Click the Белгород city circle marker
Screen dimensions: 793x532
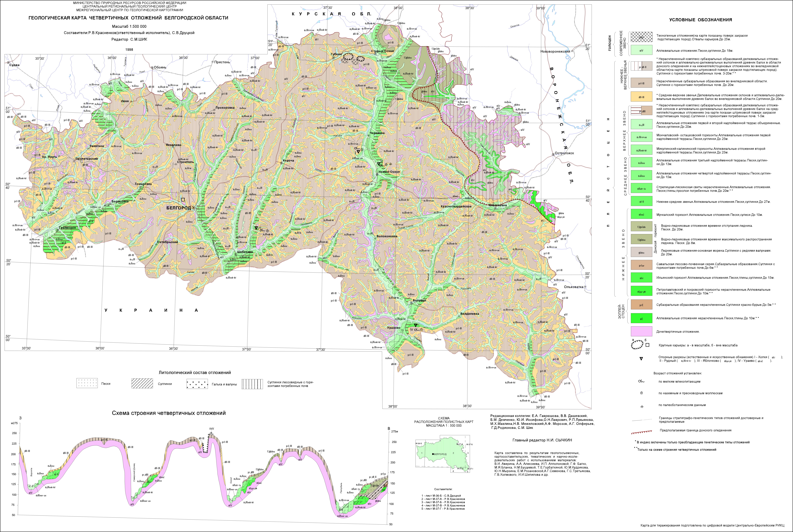(193, 208)
